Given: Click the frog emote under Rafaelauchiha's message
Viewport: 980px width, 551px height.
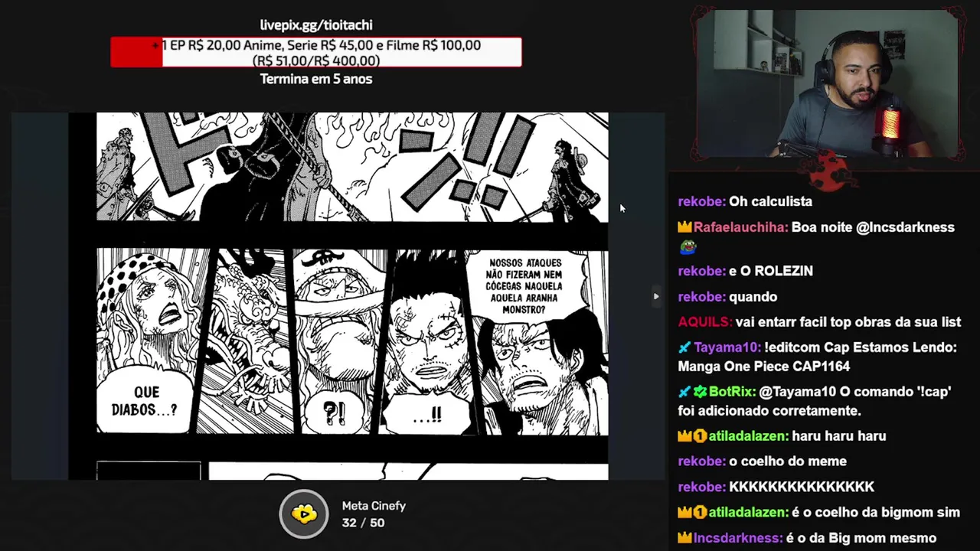Looking at the screenshot, I should (687, 247).
